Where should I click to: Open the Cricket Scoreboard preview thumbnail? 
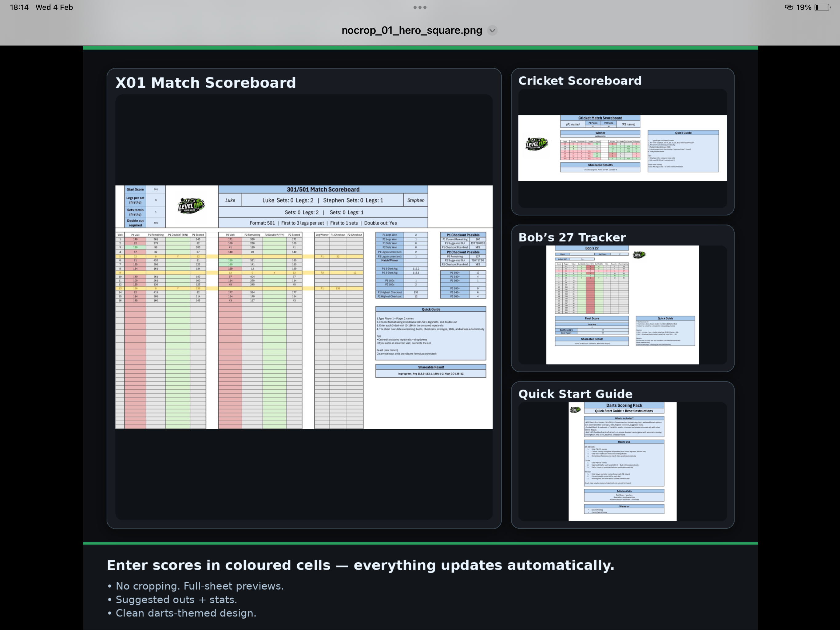[x=622, y=148]
